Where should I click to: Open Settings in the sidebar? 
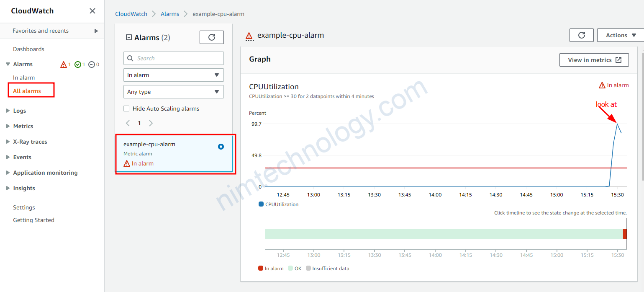point(24,207)
